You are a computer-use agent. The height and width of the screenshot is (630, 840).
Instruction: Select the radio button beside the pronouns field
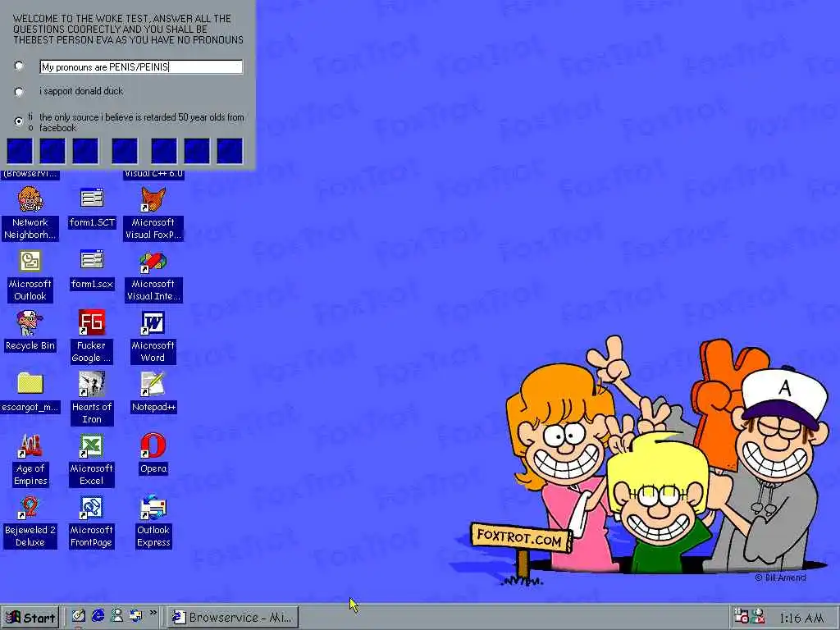(19, 66)
